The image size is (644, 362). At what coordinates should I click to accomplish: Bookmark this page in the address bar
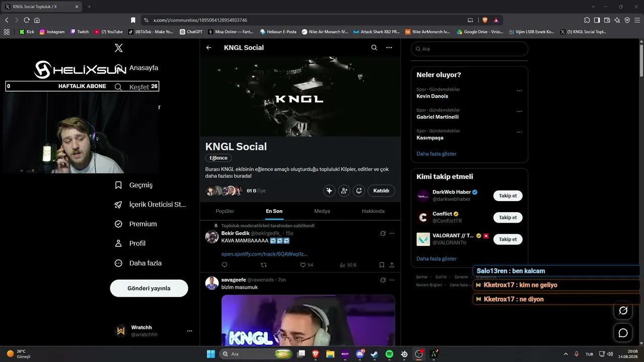point(133,20)
